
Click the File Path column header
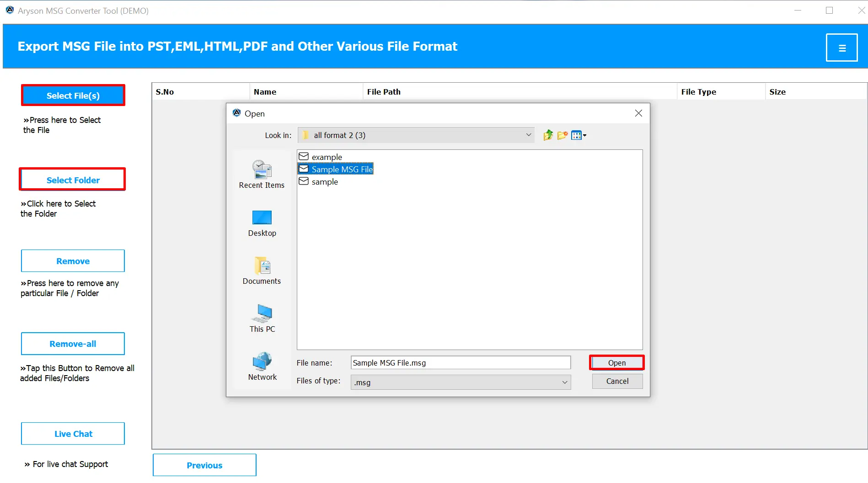click(x=520, y=92)
